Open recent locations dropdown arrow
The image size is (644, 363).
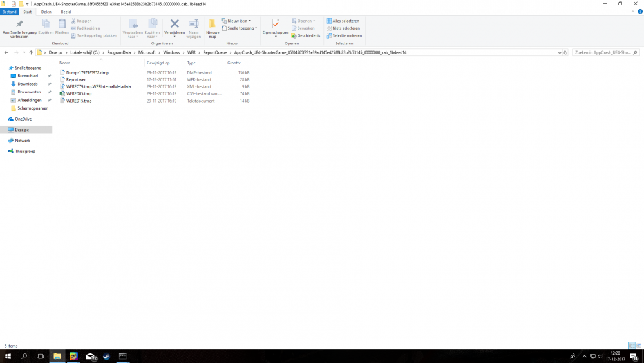(x=24, y=53)
